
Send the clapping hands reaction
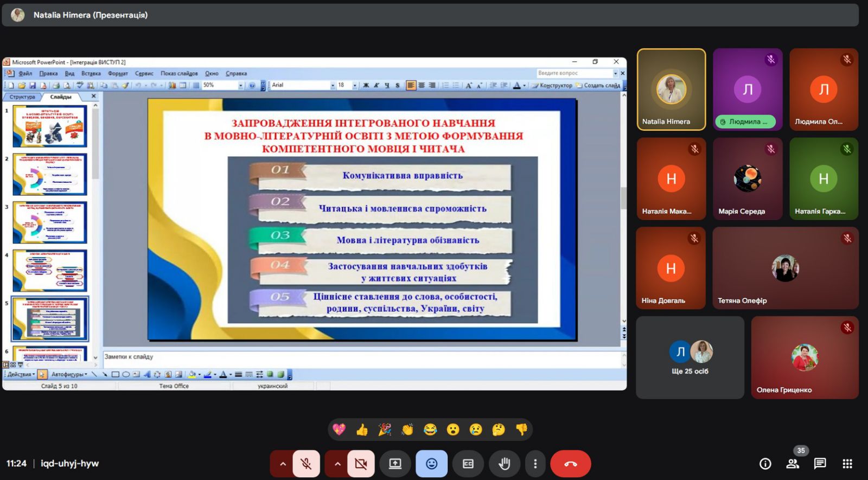407,430
